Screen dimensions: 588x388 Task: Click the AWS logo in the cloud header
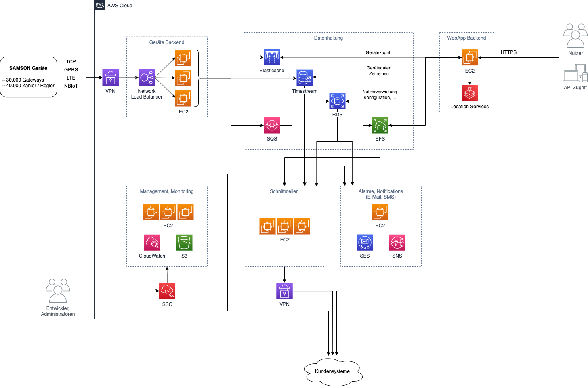pyautogui.click(x=100, y=5)
